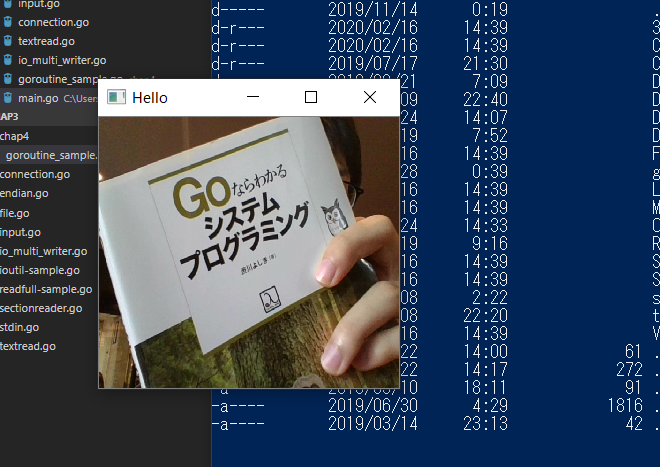Click the time 14:07 in the terminal listing
This screenshot has height=467, width=660.
pyautogui.click(x=485, y=117)
